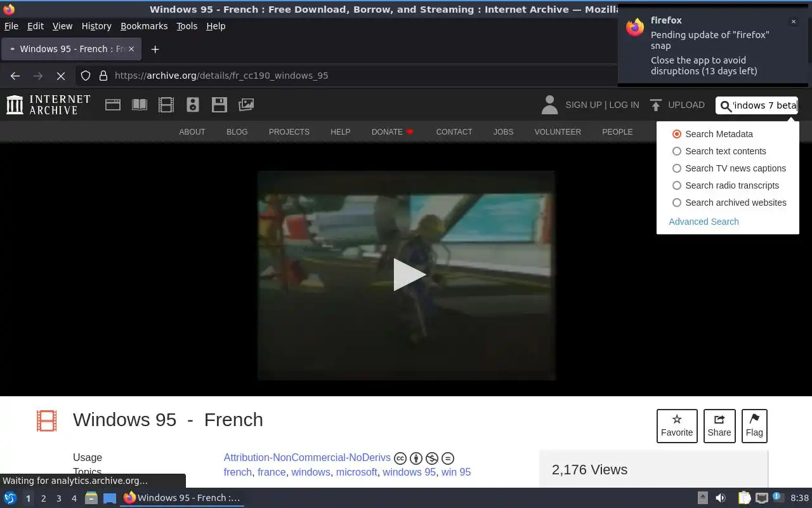Click the 'french' topic tag
Viewport: 812px width, 508px height.
238,472
